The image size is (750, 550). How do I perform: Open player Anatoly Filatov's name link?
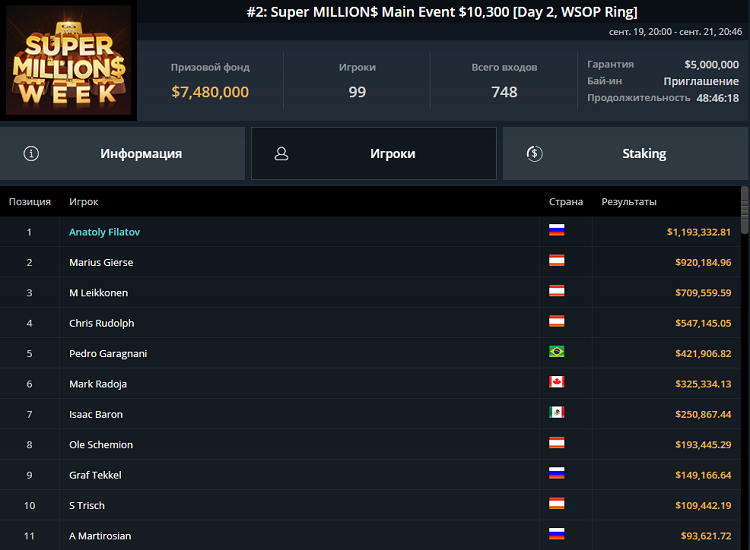coord(106,232)
